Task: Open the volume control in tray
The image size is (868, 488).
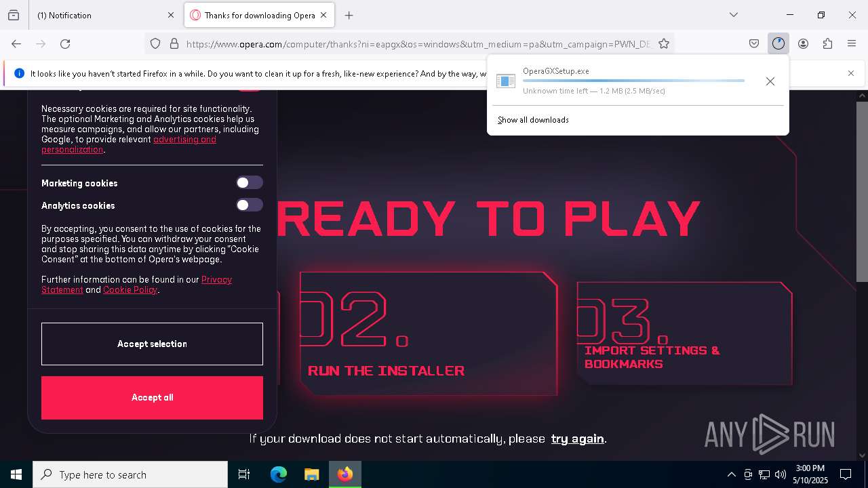Action: [x=781, y=474]
